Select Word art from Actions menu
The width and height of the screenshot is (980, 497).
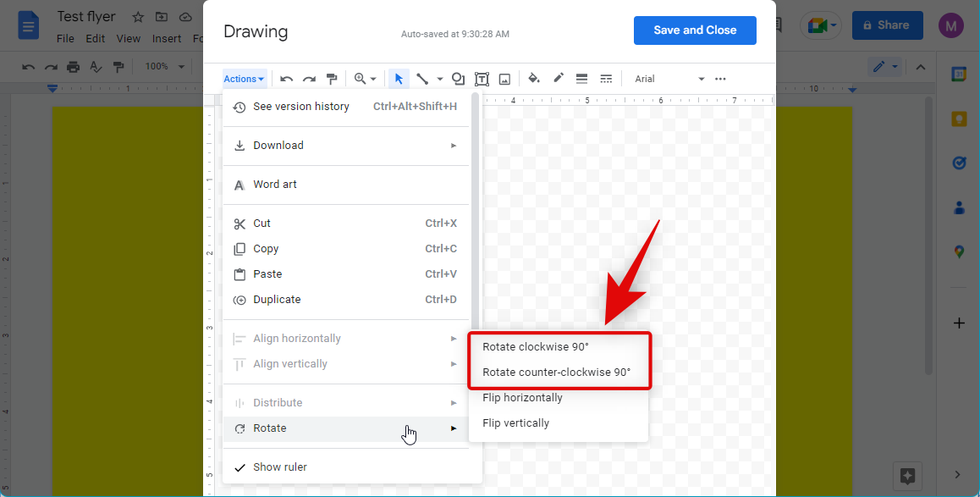pyautogui.click(x=275, y=185)
